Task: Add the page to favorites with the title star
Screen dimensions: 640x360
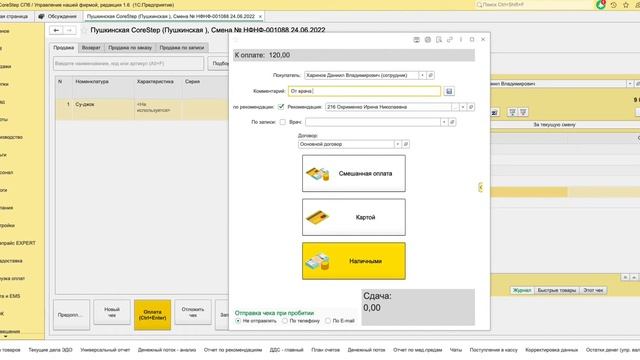Action: coord(84,30)
